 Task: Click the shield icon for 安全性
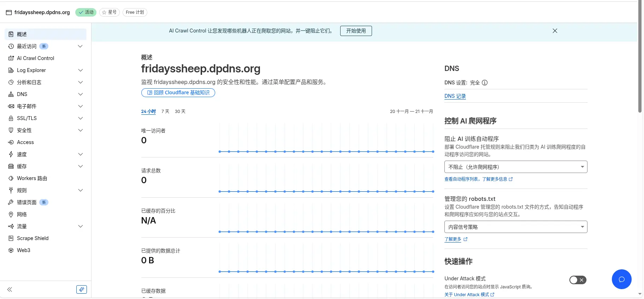click(x=11, y=130)
